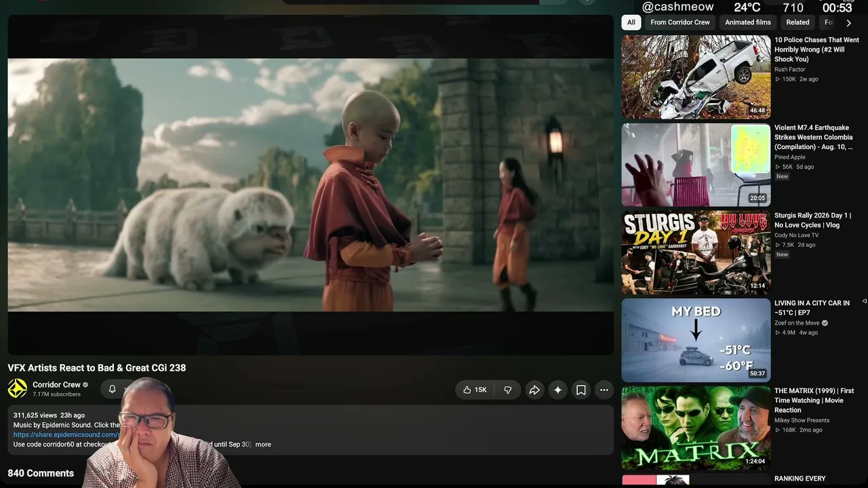Click the 20:05 duration badge
The image size is (868, 488).
[x=757, y=198]
